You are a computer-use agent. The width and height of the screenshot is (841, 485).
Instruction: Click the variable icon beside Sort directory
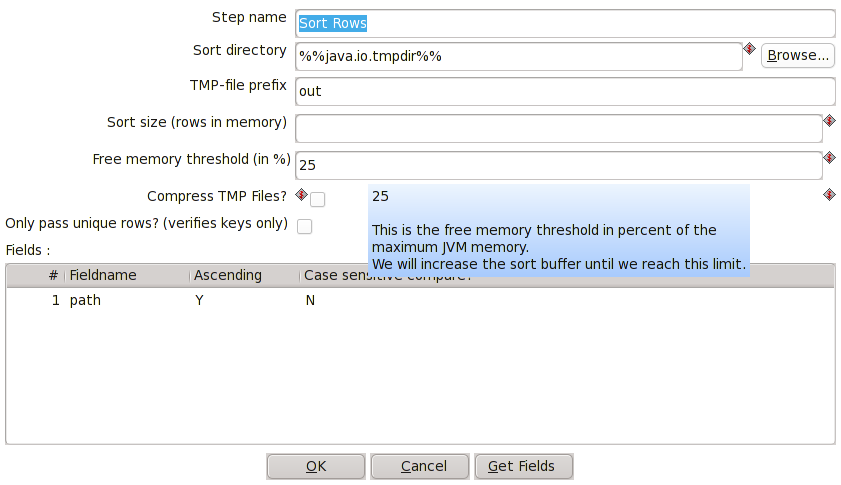749,49
